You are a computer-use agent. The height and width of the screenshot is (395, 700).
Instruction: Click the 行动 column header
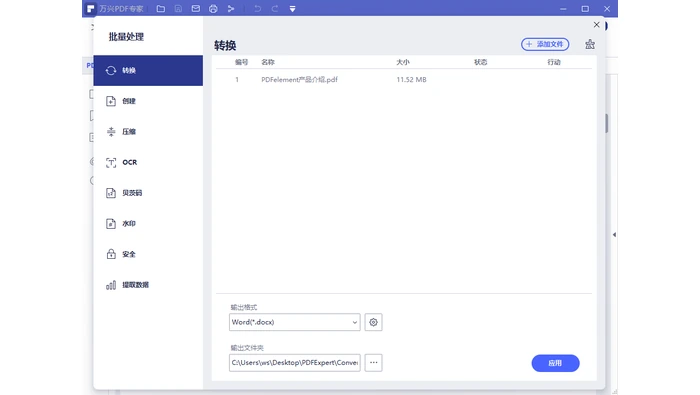coord(554,62)
